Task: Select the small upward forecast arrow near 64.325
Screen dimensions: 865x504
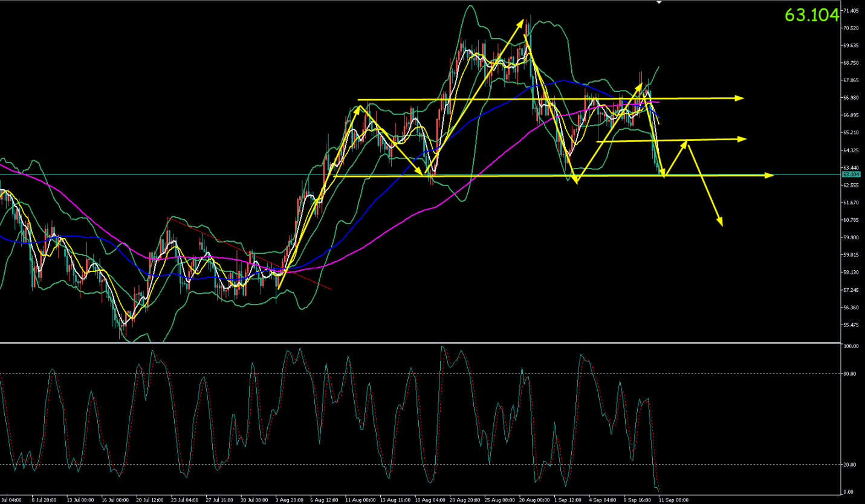Action: point(676,158)
